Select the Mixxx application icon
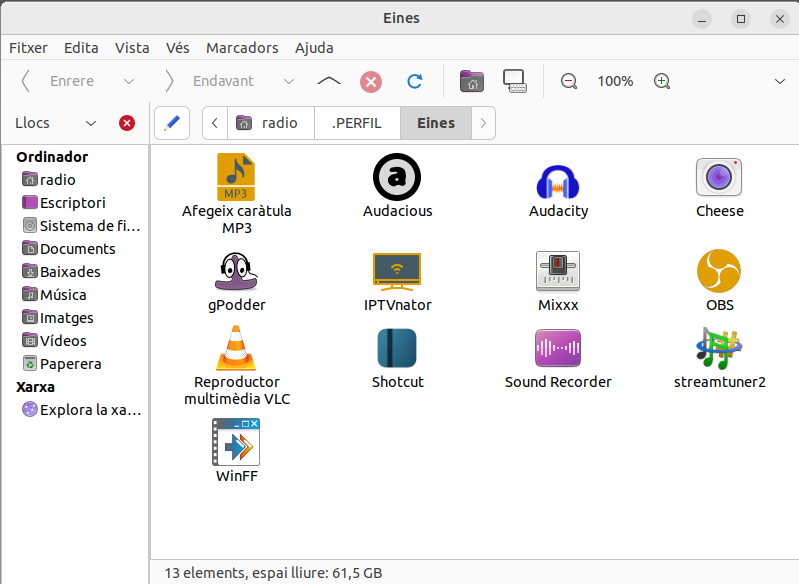 pos(558,272)
